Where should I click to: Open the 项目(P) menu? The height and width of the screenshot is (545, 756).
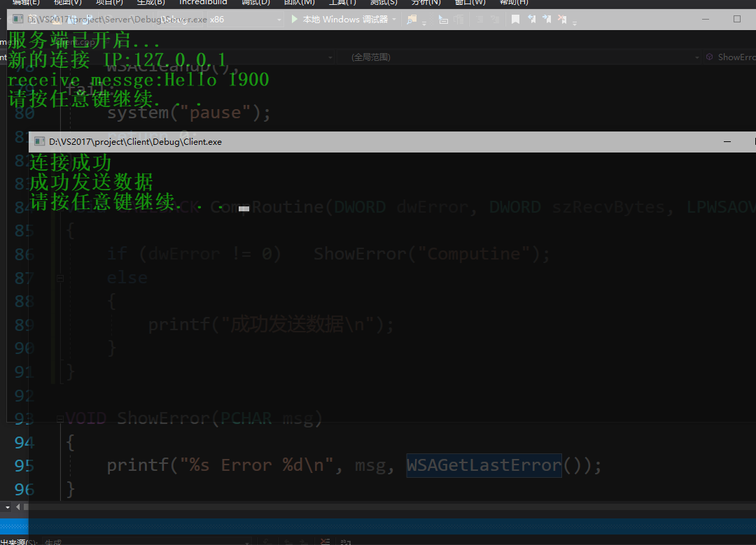109,2
